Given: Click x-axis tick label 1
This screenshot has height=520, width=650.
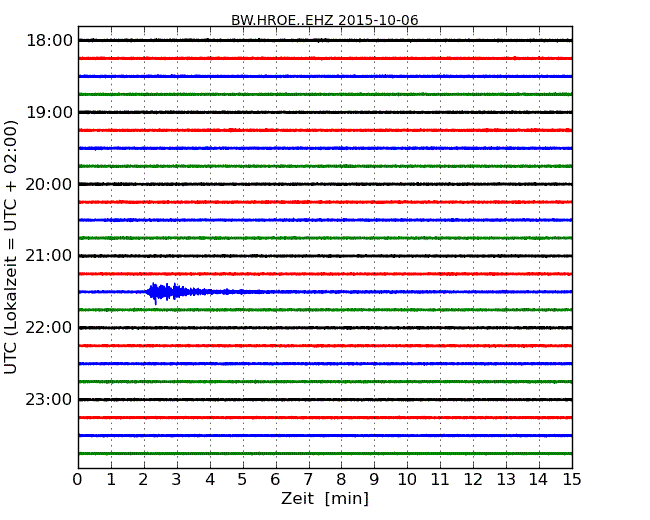Looking at the screenshot, I should coord(111,479).
